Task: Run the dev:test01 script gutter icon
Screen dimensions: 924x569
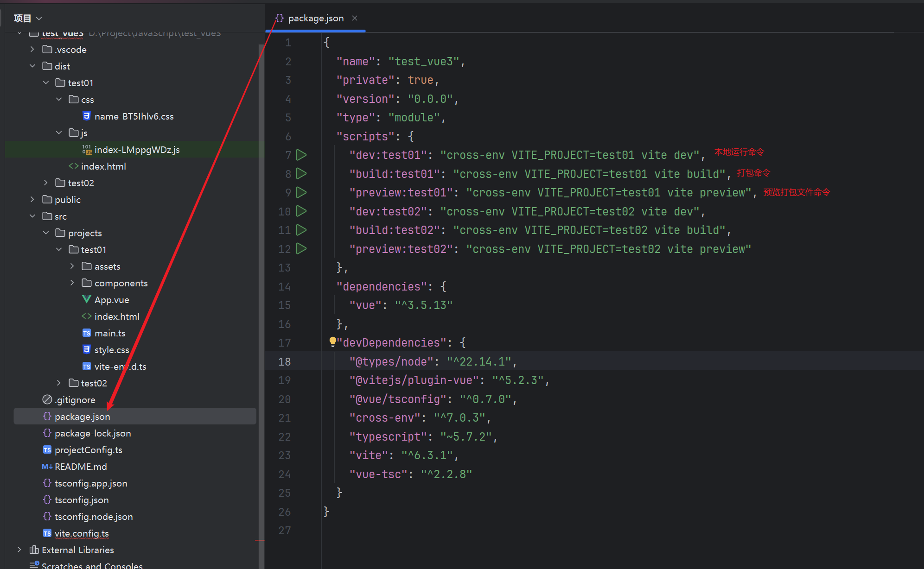Action: point(301,155)
